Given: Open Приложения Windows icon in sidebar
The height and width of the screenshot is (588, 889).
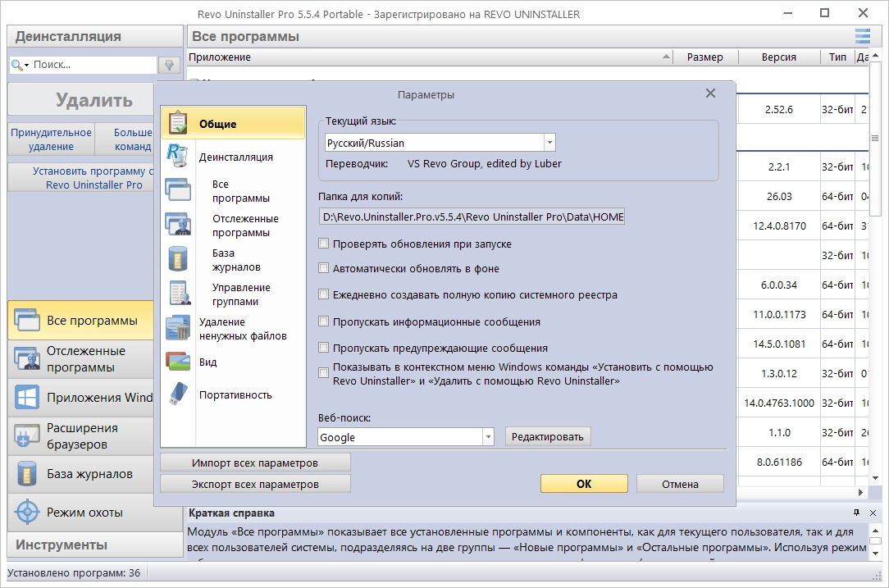Looking at the screenshot, I should click(x=27, y=397).
